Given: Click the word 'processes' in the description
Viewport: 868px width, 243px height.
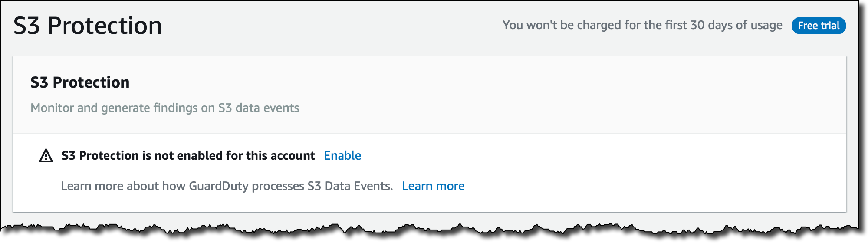Looking at the screenshot, I should 278,186.
